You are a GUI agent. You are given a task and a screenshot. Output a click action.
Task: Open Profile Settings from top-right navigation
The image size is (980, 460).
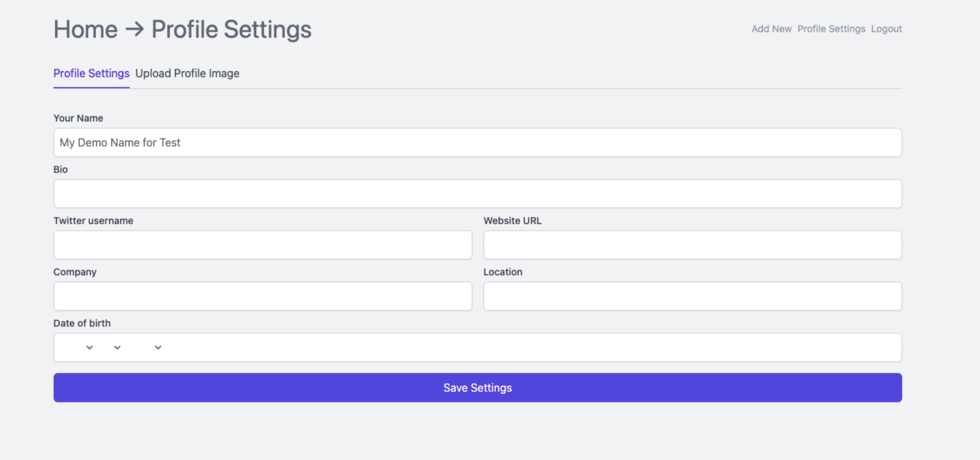[831, 29]
